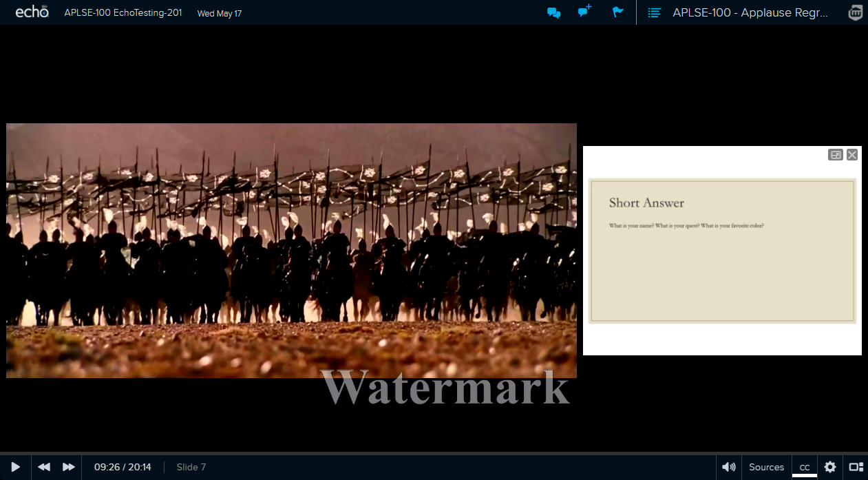
Task: Mute the volume speaker icon
Action: coord(728,467)
